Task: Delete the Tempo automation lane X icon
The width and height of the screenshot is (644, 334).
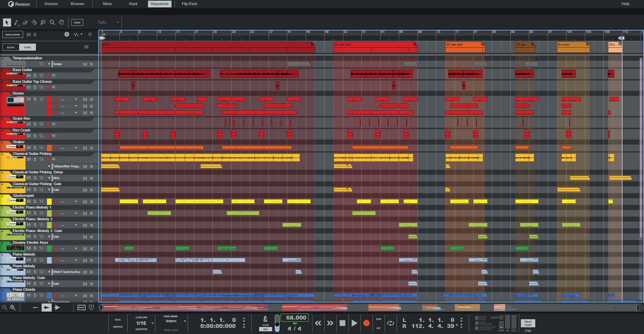Action: (91, 64)
